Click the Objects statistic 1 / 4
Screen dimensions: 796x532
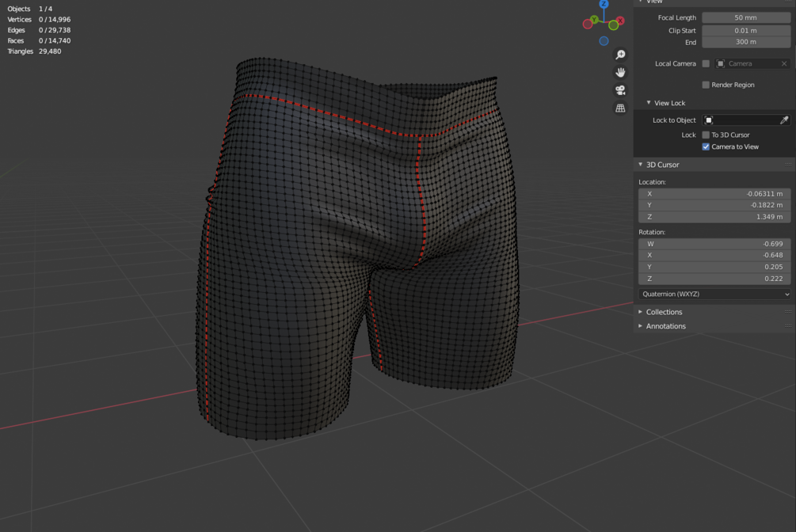46,9
